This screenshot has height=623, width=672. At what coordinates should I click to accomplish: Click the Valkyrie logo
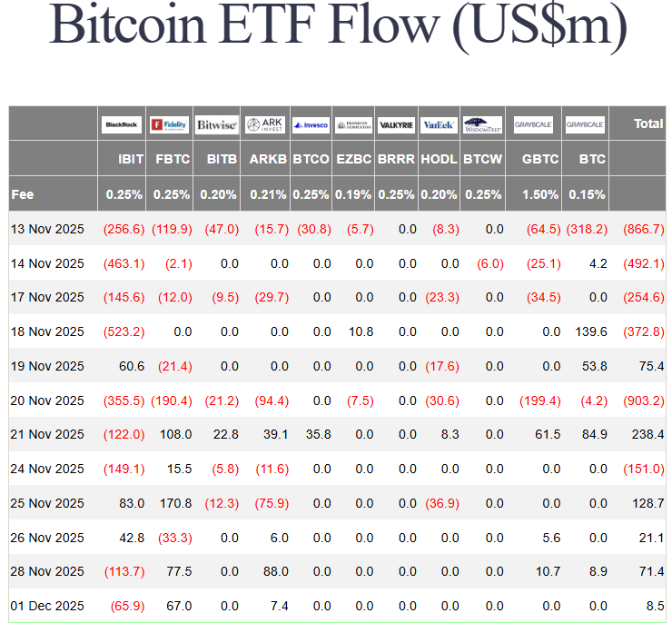pyautogui.click(x=396, y=124)
